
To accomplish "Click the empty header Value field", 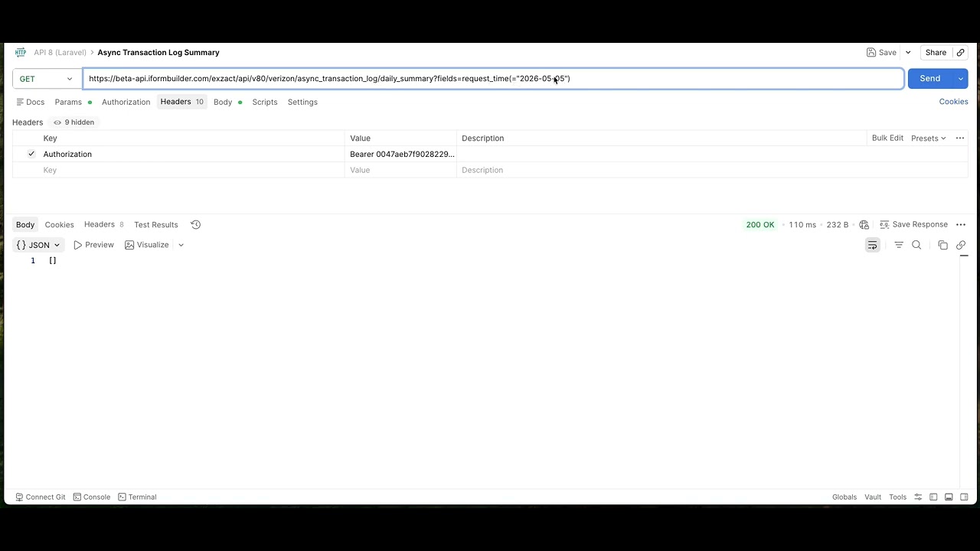I will coord(400,171).
